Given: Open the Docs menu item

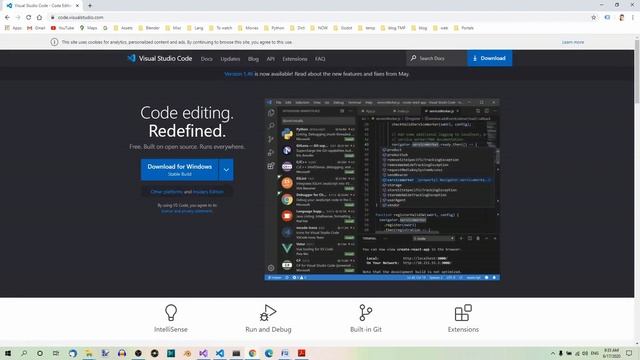Looking at the screenshot, I should (x=207, y=59).
